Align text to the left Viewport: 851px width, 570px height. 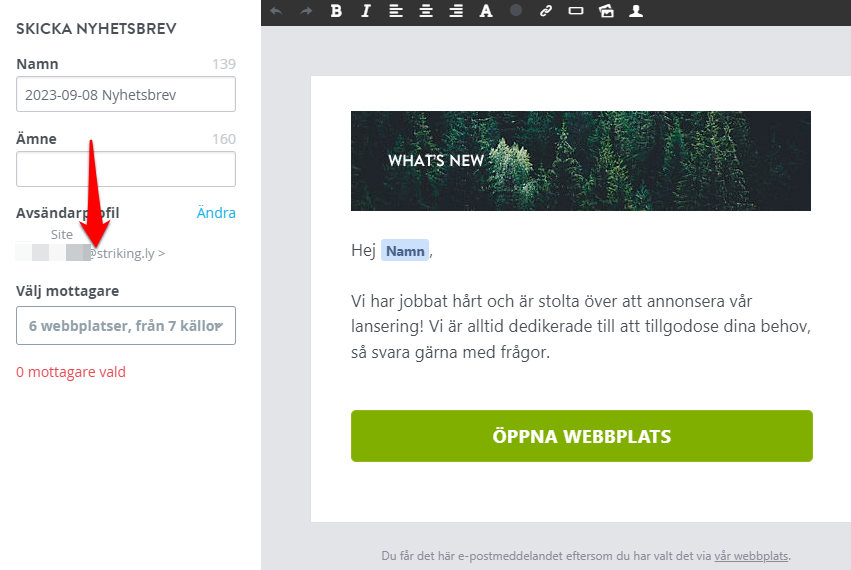click(396, 11)
